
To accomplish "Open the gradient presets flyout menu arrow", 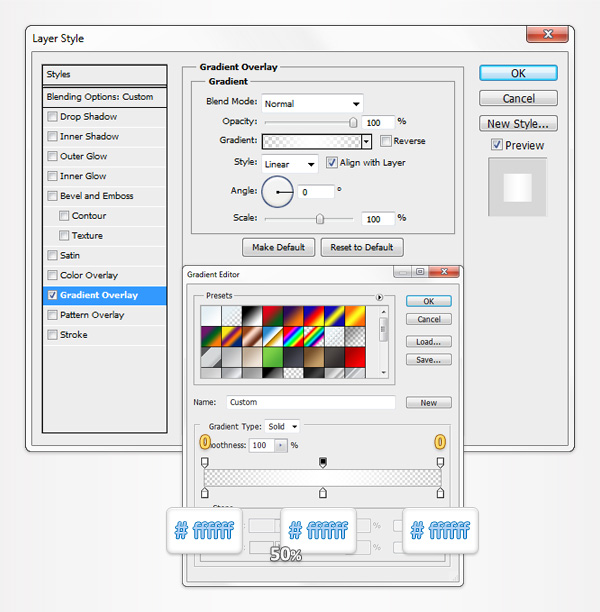I will [379, 297].
